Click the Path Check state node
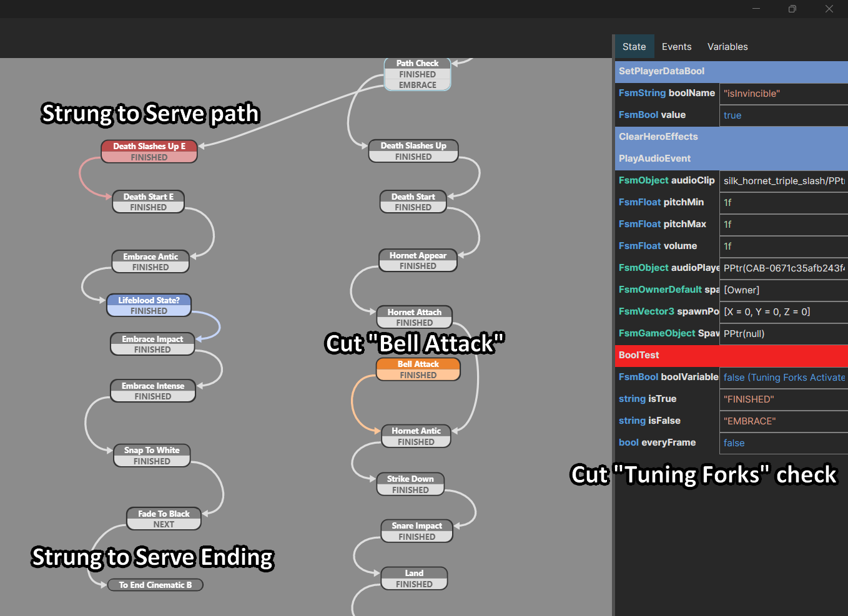 [x=417, y=64]
